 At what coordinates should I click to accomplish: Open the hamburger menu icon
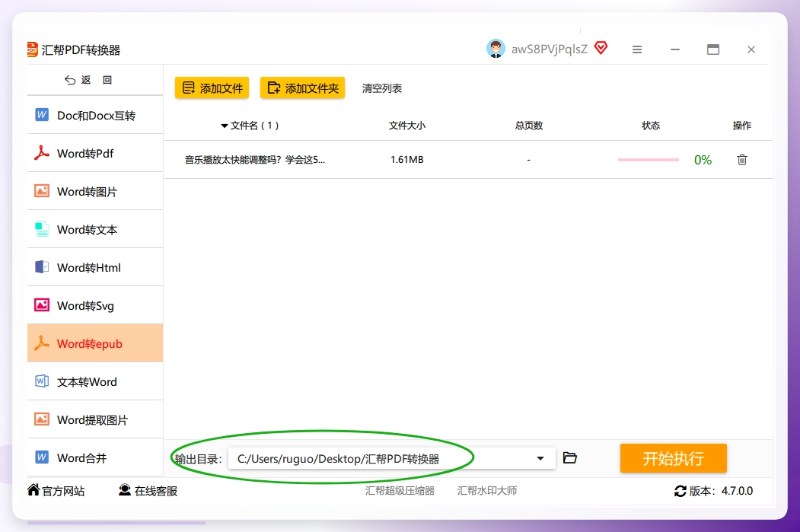point(637,49)
